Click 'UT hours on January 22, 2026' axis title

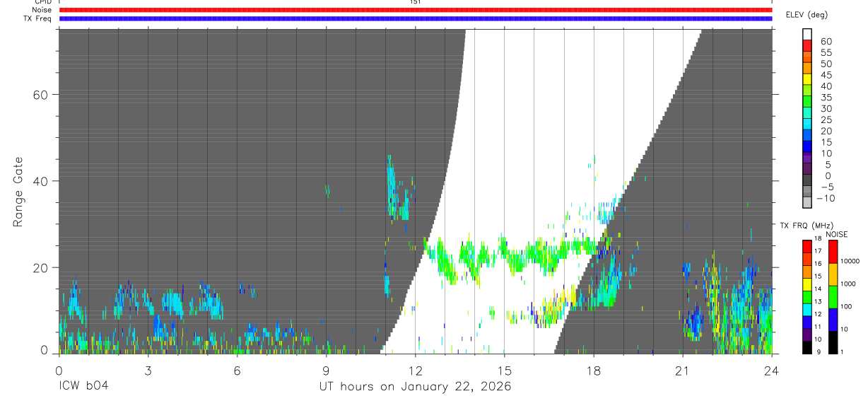[x=415, y=387]
